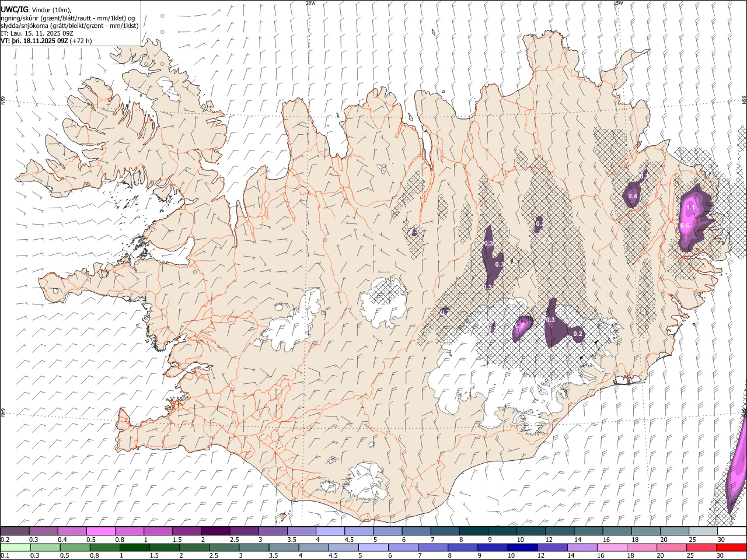Select the magenta 1.5 swatch, upper legend row
Screen dimensions: 747x560
tap(187, 531)
